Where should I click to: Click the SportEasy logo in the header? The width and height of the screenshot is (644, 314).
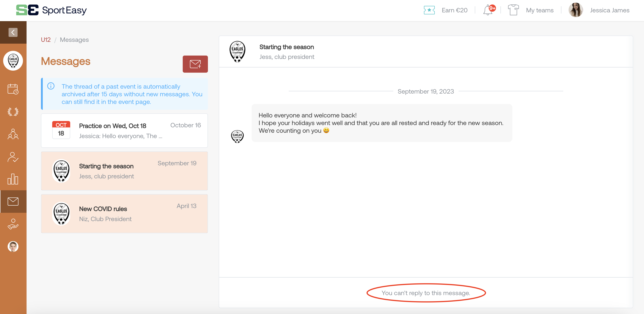coord(52,10)
